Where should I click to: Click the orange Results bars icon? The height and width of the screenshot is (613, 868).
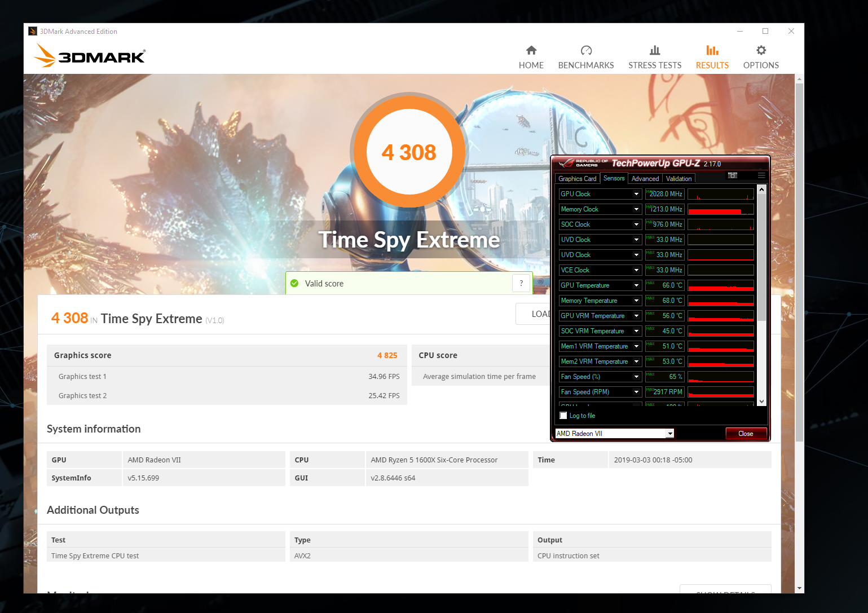[x=712, y=50]
